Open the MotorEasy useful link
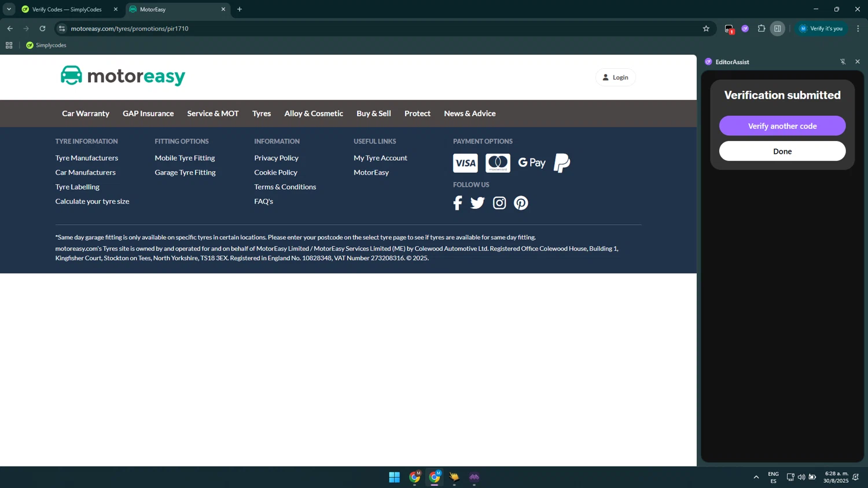Image resolution: width=868 pixels, height=488 pixels. [372, 172]
